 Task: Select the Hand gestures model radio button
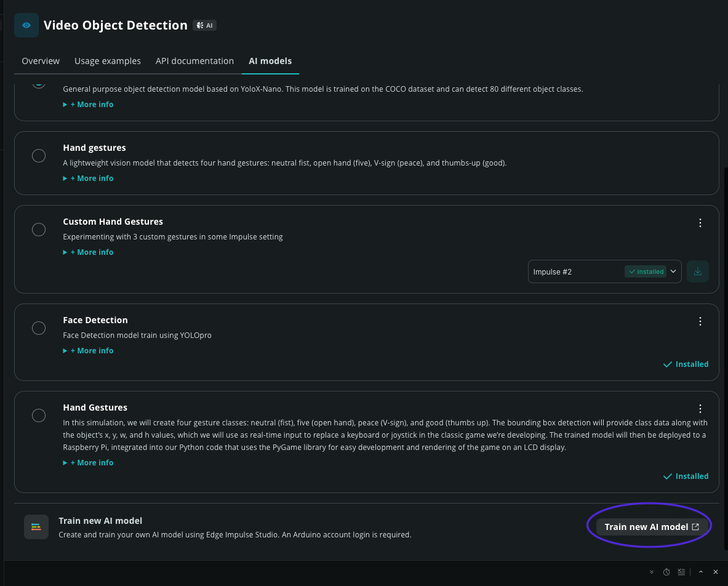click(39, 156)
